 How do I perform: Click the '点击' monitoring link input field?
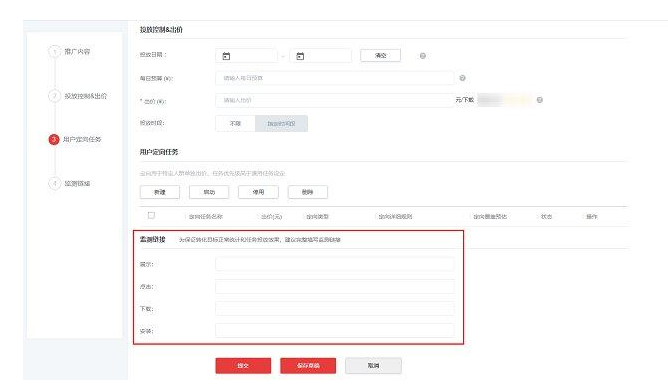click(335, 286)
